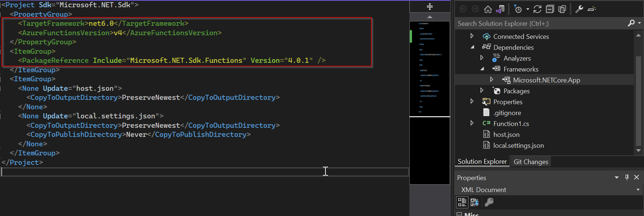Open the search options dropdown arrow
The image size is (644, 216).
[640, 23]
